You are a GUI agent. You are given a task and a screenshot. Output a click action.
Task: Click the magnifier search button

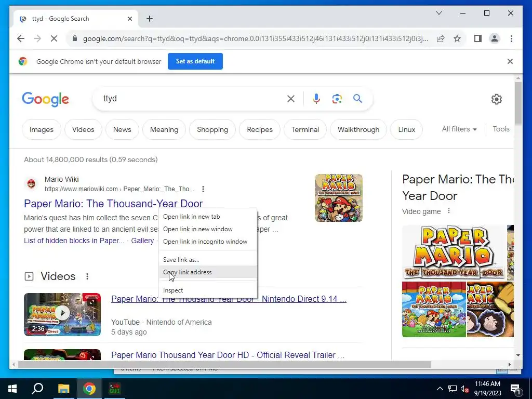[357, 99]
